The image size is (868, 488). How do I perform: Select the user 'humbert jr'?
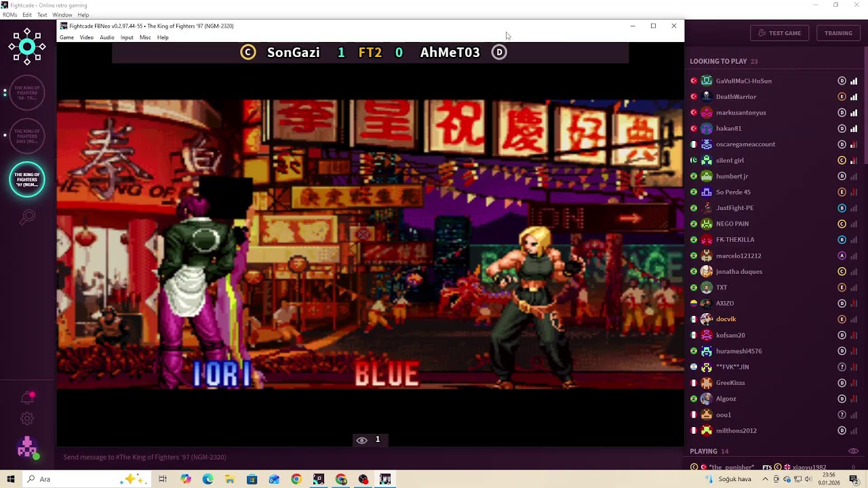point(732,176)
